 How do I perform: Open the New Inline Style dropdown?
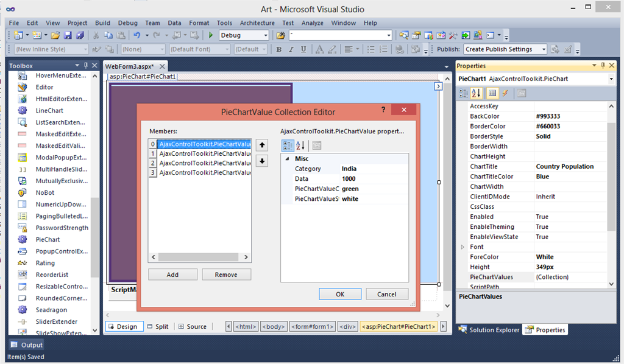(85, 49)
